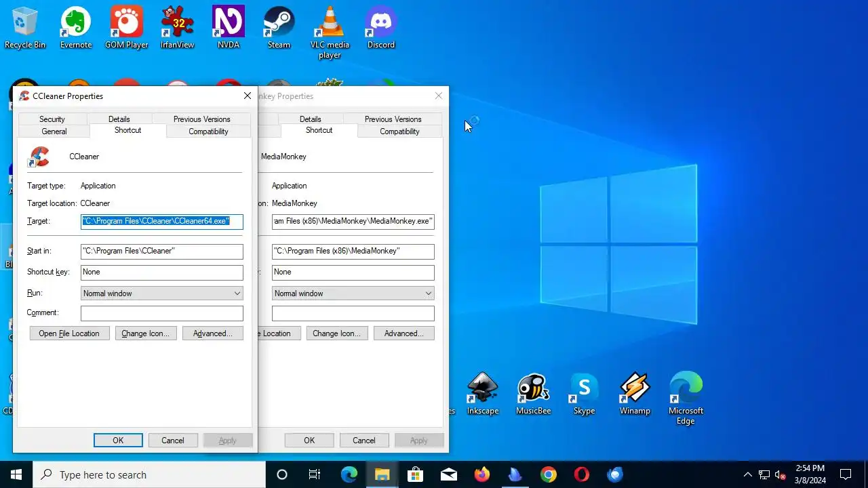Select Shortcut tab in CCleaner Properties

click(x=128, y=130)
